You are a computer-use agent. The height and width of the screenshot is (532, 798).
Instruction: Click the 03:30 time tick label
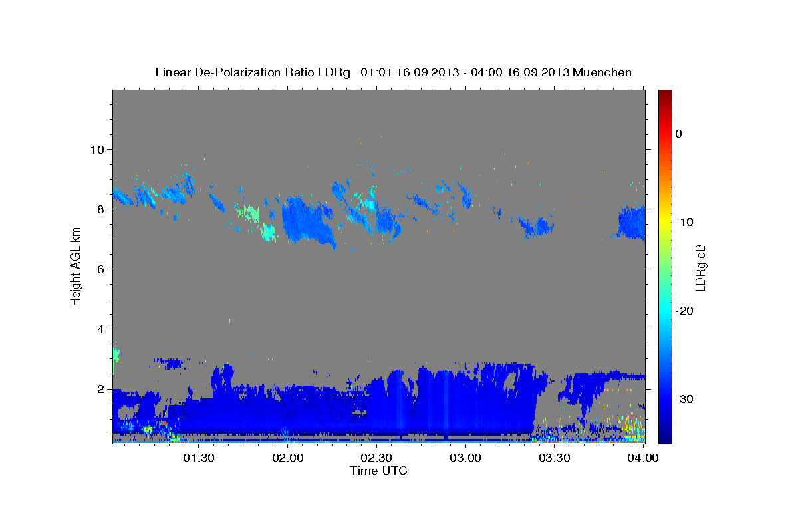tap(554, 458)
